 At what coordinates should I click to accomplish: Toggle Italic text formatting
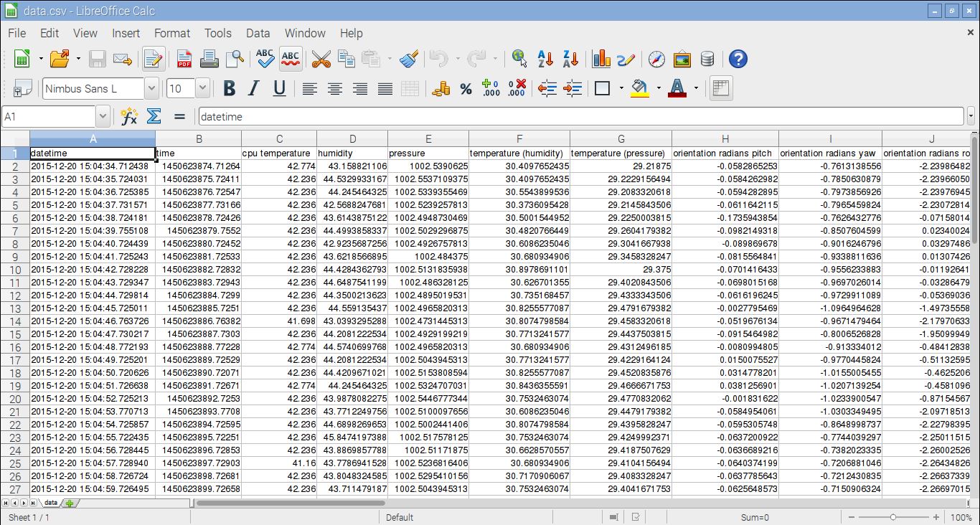tap(253, 89)
